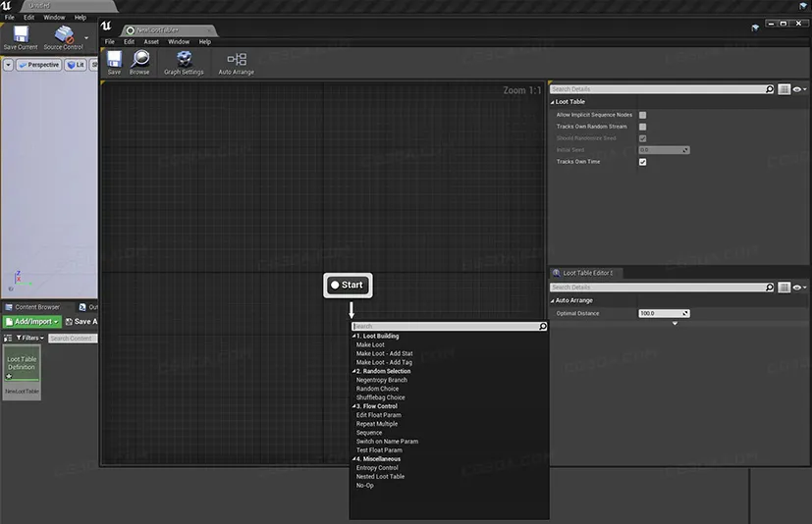The height and width of the screenshot is (524, 812).
Task: Open Filters dropdown in Content Browser
Action: pyautogui.click(x=30, y=339)
